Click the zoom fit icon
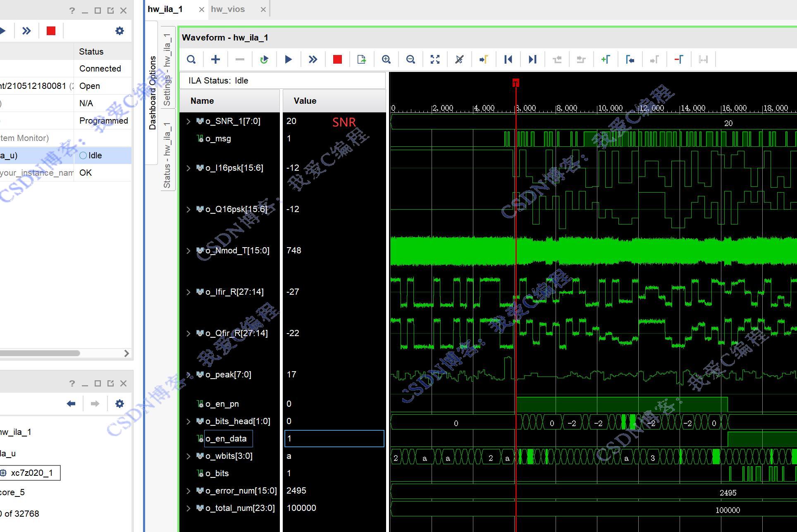The image size is (797, 532). coord(435,60)
